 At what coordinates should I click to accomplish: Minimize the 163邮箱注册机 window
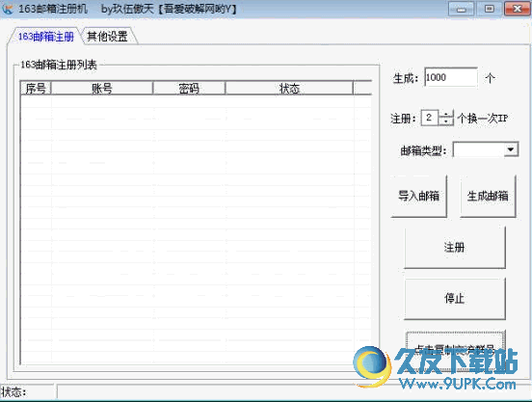tap(461, 9)
